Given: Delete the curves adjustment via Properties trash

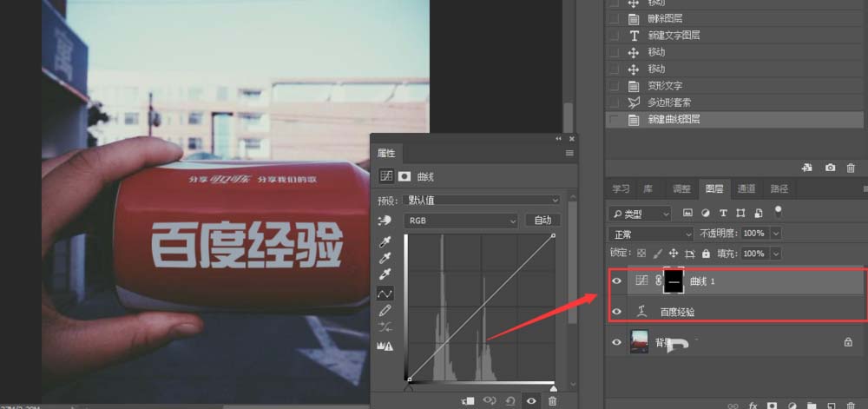Looking at the screenshot, I should point(552,400).
